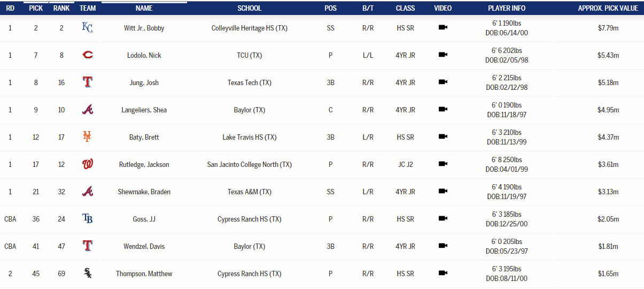Viewport: 644px width, 289px height.
Task: Sort table by RANK column
Action: tap(61, 8)
